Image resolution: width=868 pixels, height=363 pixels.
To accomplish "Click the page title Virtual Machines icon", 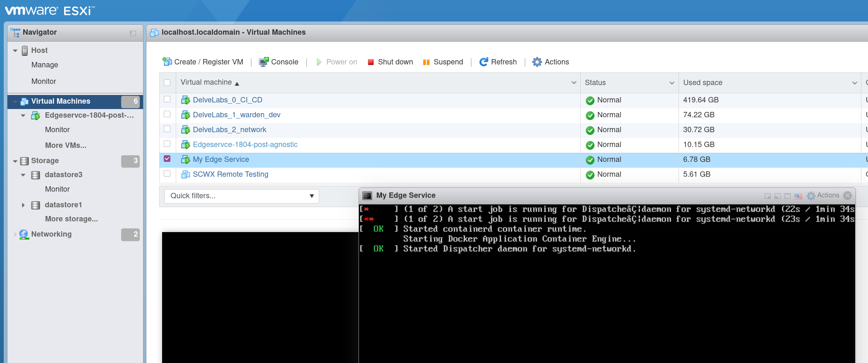I will (154, 32).
